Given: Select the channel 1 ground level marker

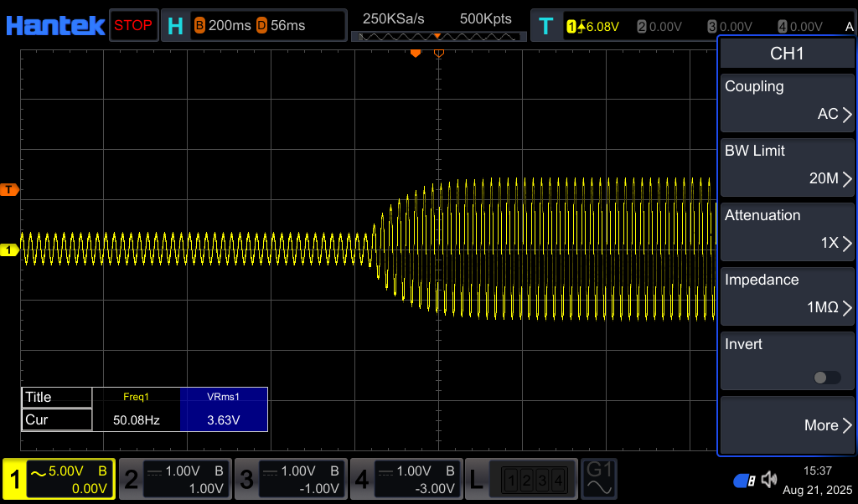Looking at the screenshot, I should pyautogui.click(x=9, y=249).
